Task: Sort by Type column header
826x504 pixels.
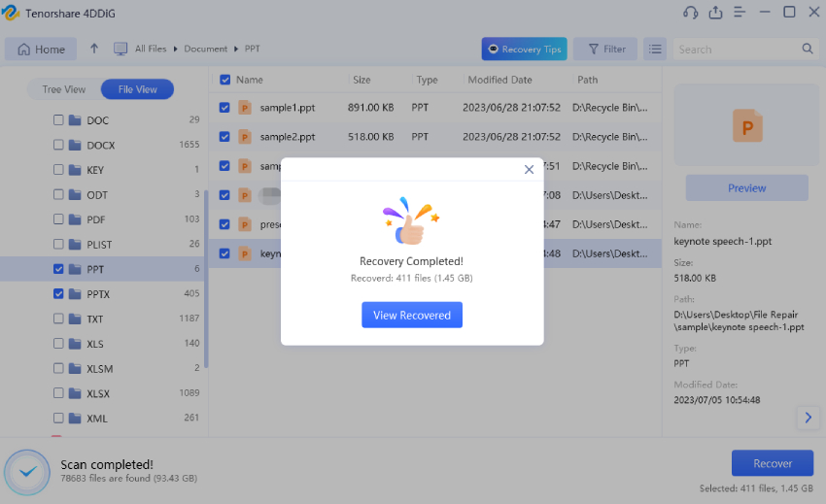Action: pos(427,80)
